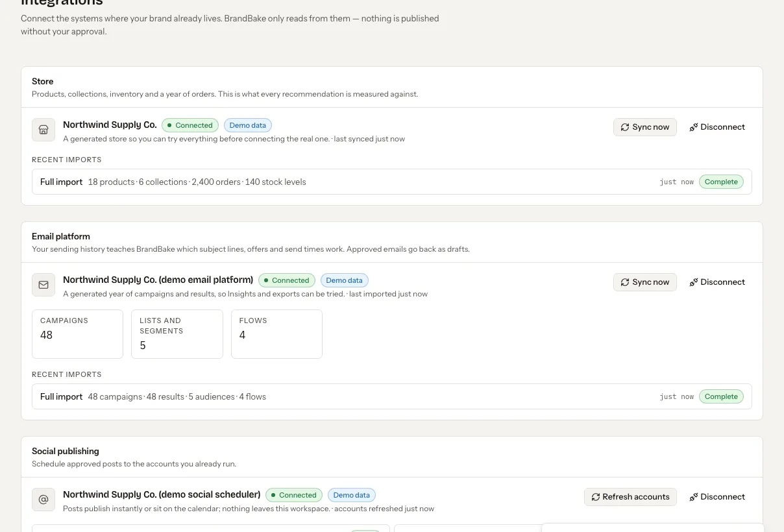Click the at-sign icon for demo social scheduler

pos(43,500)
